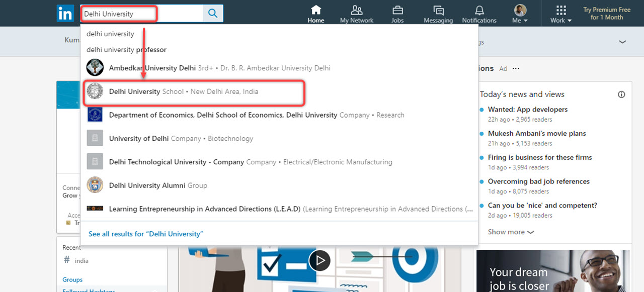This screenshot has height=292, width=644.
Task: Go to Home in the navigation bar
Action: tap(316, 14)
